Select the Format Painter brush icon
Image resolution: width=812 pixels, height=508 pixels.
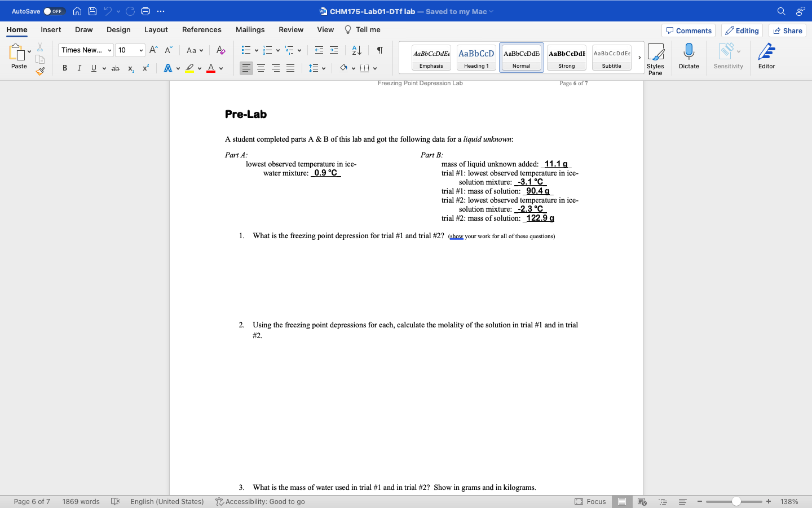coord(40,71)
